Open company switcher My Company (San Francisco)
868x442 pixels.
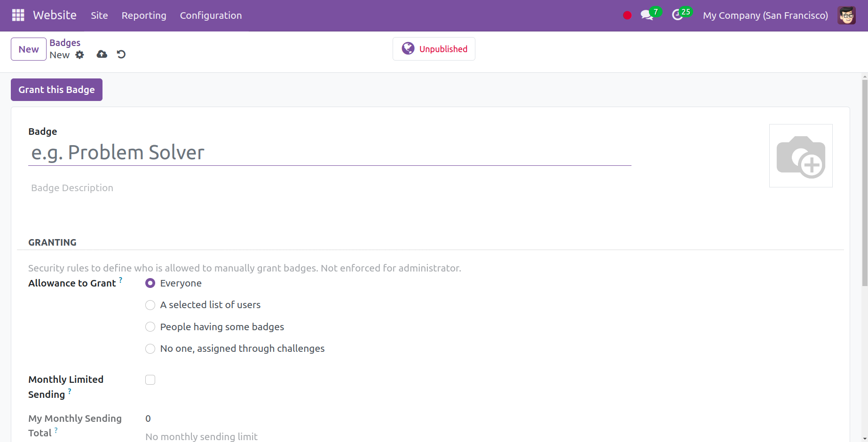(765, 16)
